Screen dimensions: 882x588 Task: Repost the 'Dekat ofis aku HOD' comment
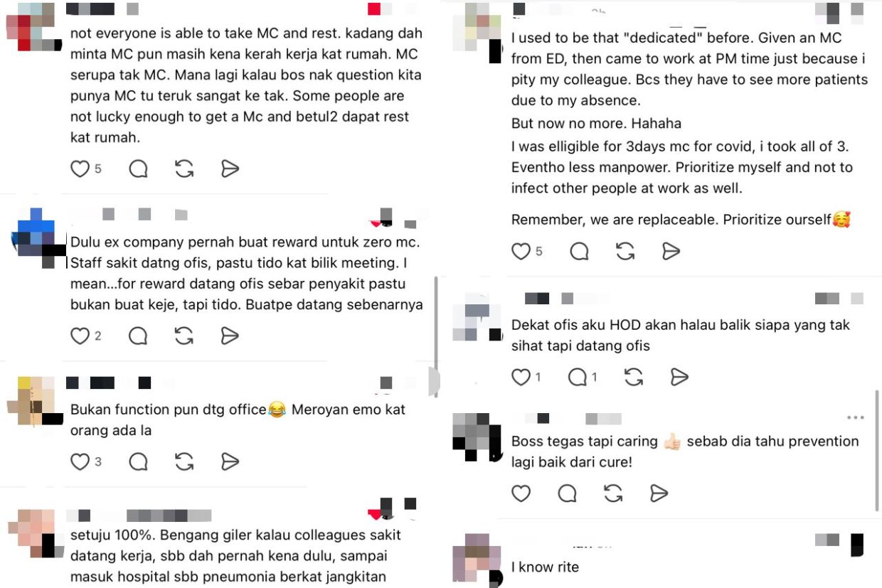coord(633,377)
